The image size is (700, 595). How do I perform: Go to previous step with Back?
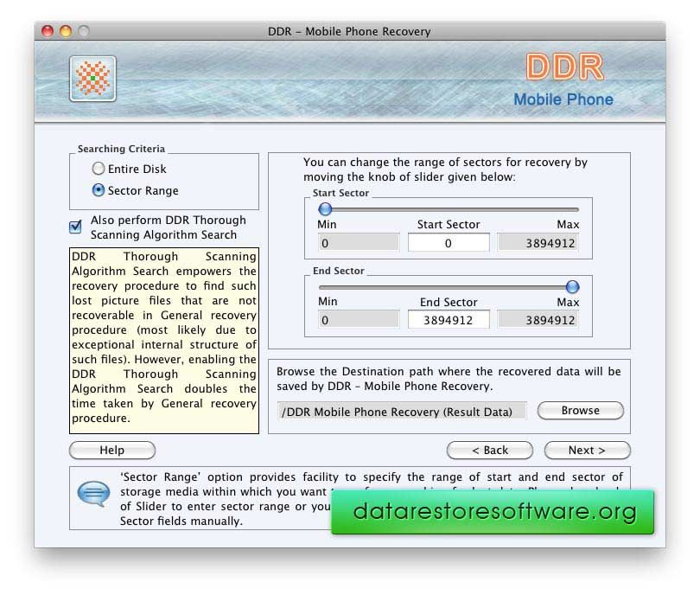tap(490, 451)
